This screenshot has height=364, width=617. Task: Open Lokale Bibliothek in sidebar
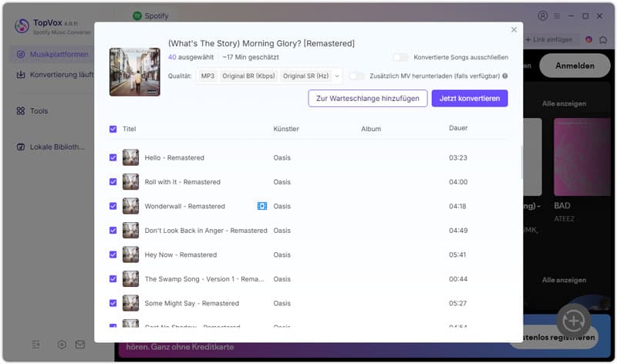[51, 147]
